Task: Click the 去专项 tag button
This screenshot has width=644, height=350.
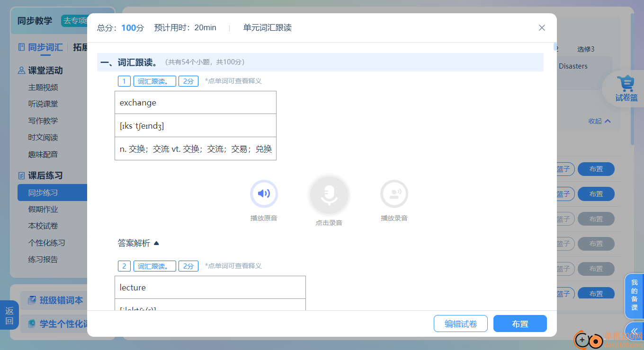Action: pyautogui.click(x=74, y=21)
